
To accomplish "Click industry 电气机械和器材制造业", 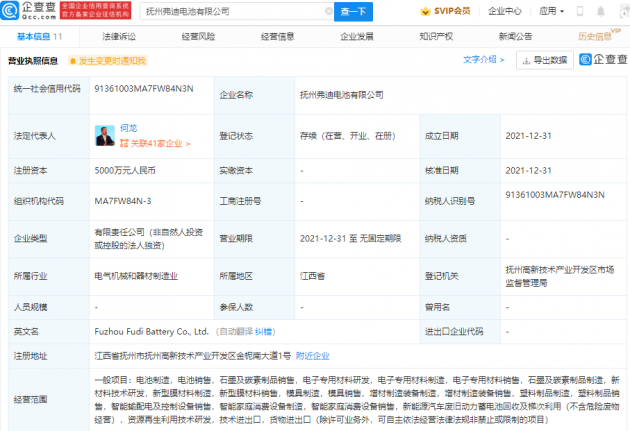I will pos(136,276).
